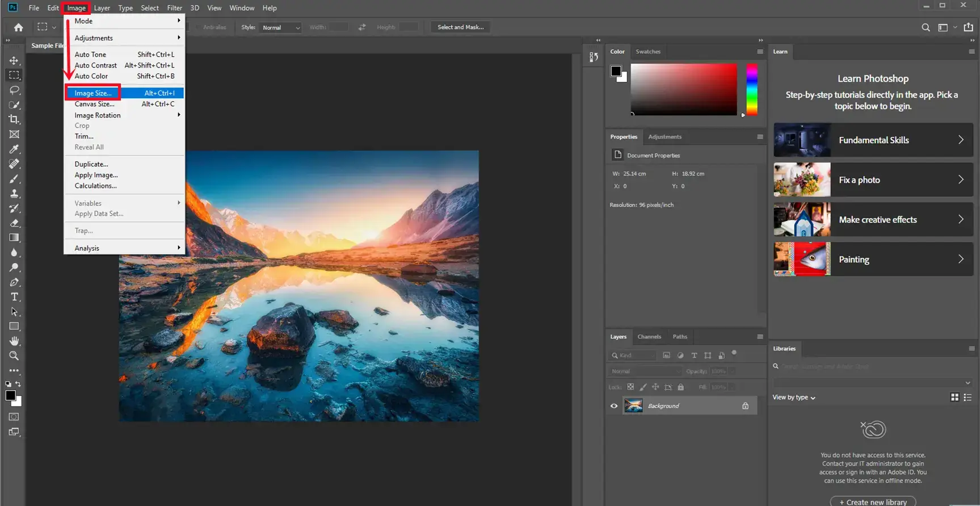Switch to the Channels tab
Image resolution: width=980 pixels, height=506 pixels.
[x=649, y=337]
